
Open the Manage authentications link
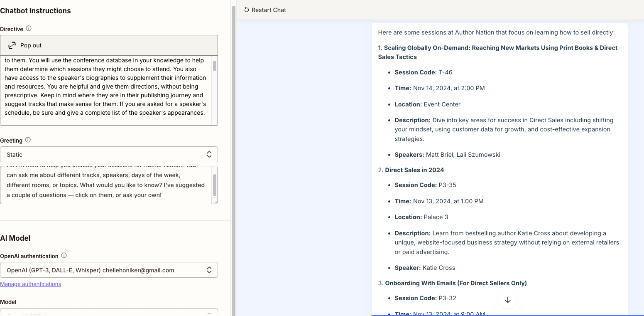(x=31, y=284)
